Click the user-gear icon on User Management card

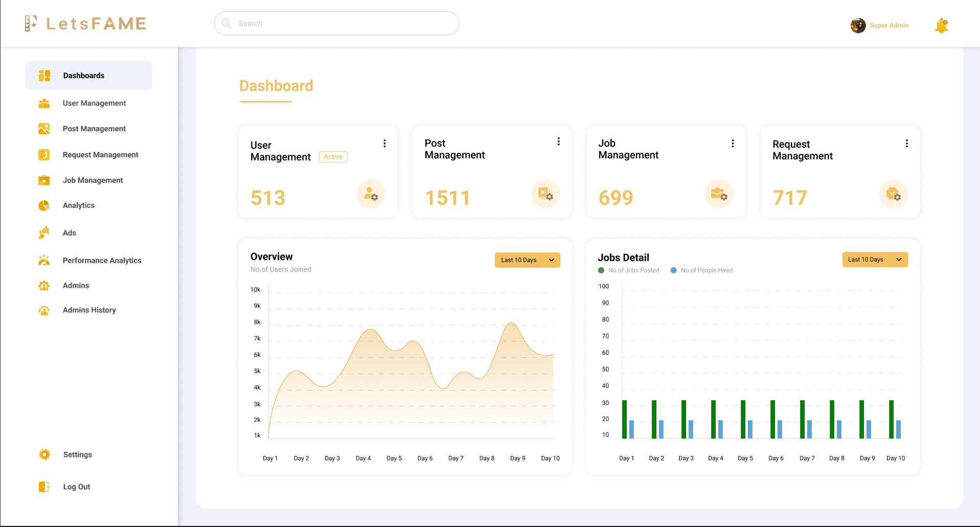click(371, 194)
